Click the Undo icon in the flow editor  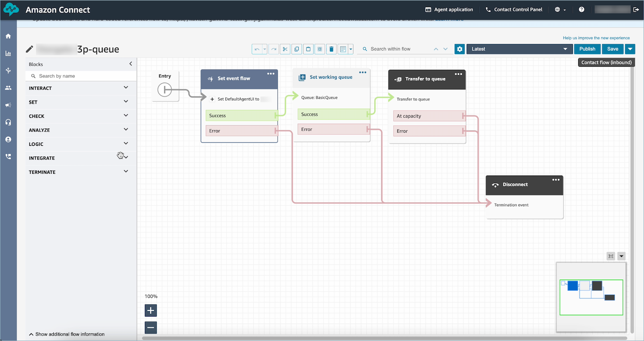[x=258, y=49]
